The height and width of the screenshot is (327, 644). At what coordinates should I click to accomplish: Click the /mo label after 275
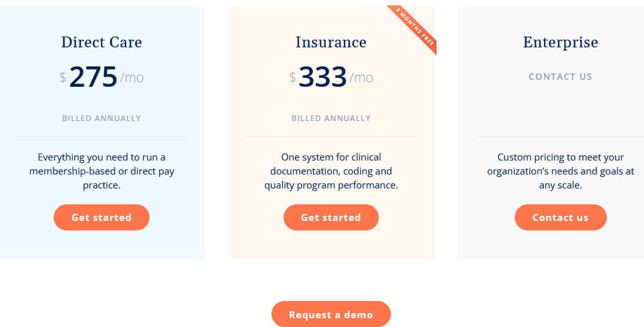[132, 78]
